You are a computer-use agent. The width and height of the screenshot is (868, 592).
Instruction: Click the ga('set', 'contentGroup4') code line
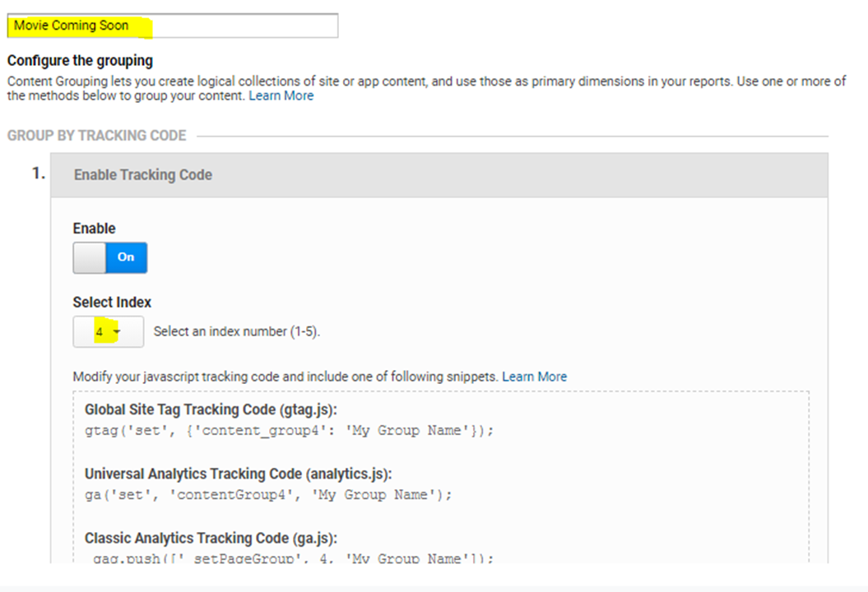point(268,495)
